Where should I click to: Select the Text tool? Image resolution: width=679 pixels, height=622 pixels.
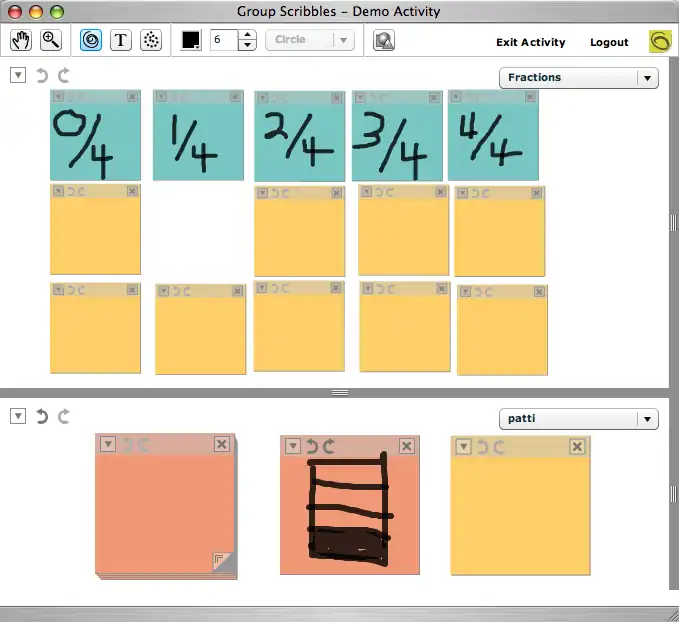point(121,40)
